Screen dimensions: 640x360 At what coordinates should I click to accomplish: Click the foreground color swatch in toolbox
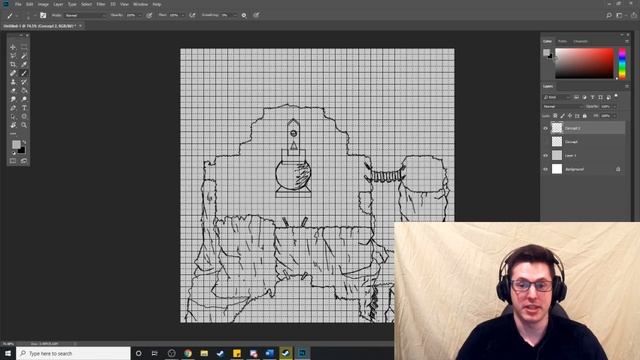(16, 144)
